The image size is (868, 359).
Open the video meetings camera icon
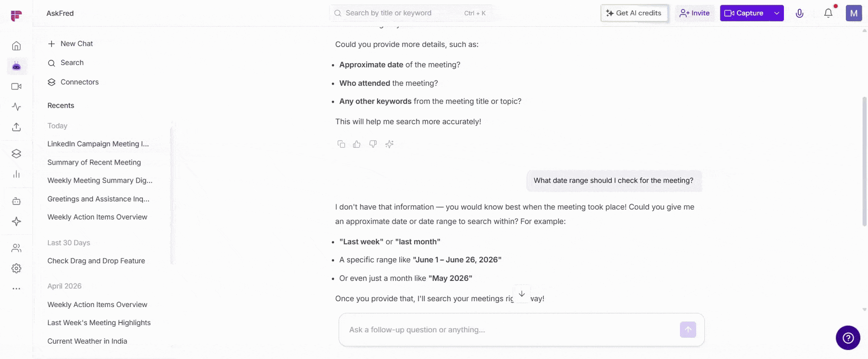(x=16, y=86)
